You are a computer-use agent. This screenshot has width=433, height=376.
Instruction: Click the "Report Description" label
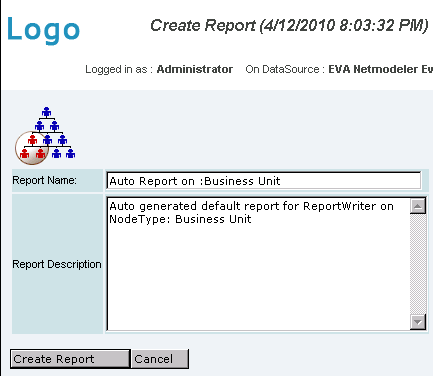click(x=57, y=264)
